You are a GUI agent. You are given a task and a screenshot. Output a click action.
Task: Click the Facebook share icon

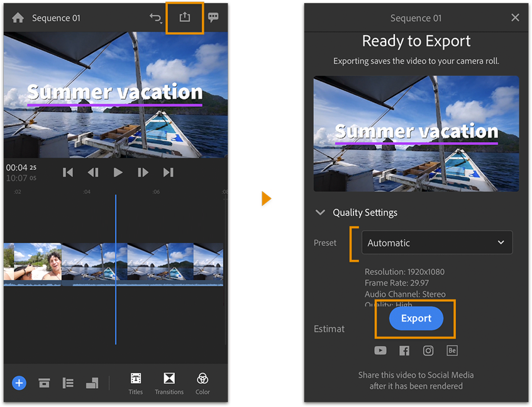(404, 350)
